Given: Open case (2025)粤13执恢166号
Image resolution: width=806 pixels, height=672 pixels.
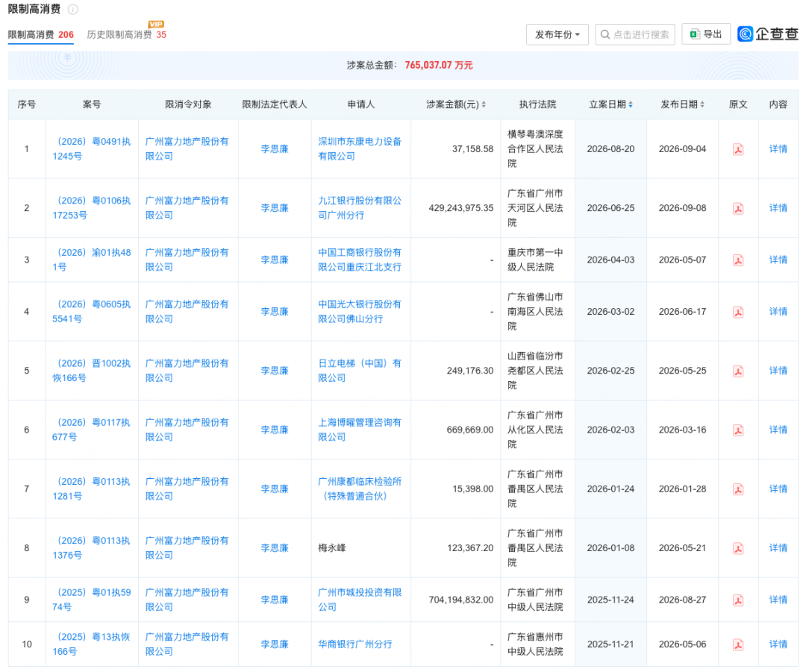Looking at the screenshot, I should click(92, 644).
